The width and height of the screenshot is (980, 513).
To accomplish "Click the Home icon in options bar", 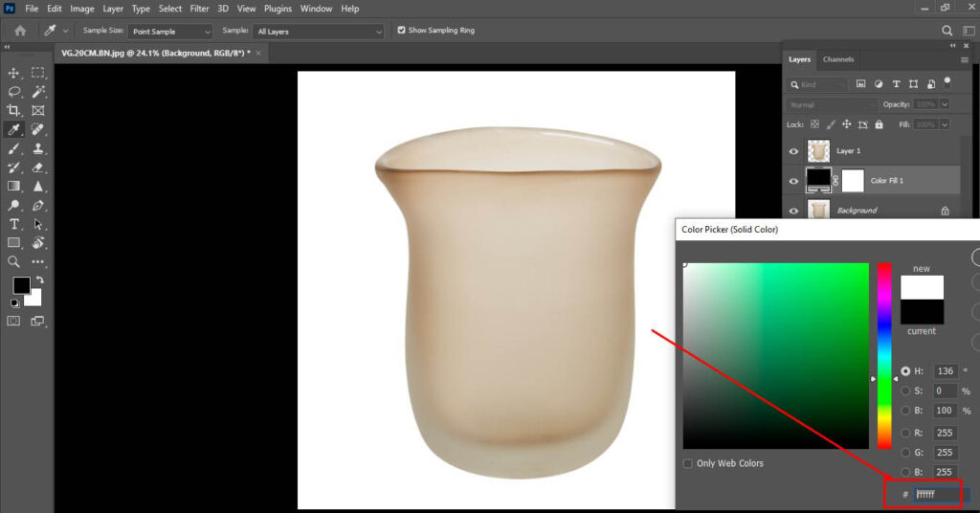I will point(20,31).
